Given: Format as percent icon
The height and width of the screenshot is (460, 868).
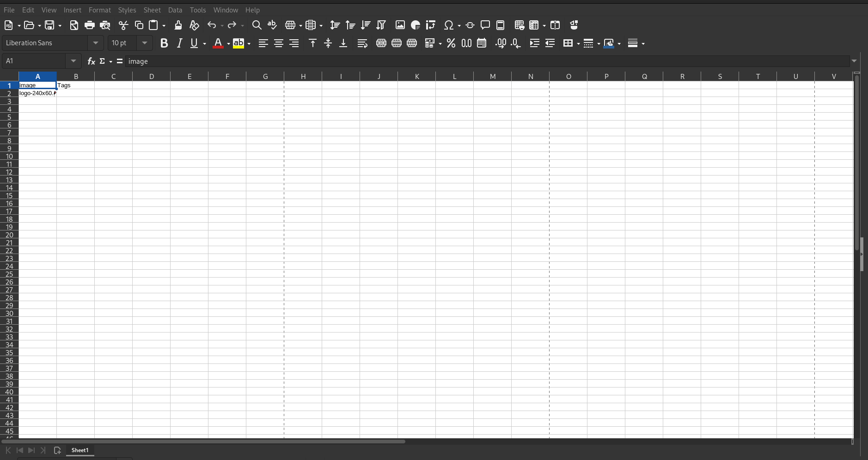Looking at the screenshot, I should tap(451, 43).
